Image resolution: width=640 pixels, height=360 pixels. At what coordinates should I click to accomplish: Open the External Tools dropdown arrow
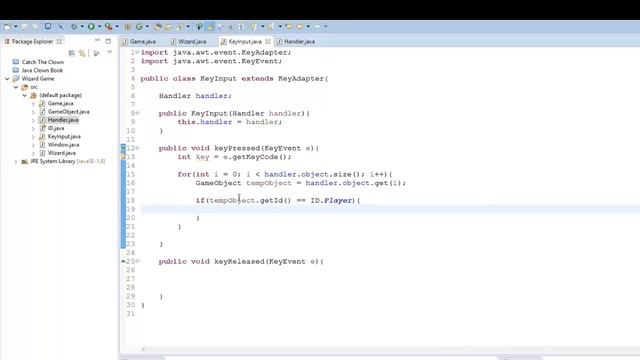coord(117,27)
